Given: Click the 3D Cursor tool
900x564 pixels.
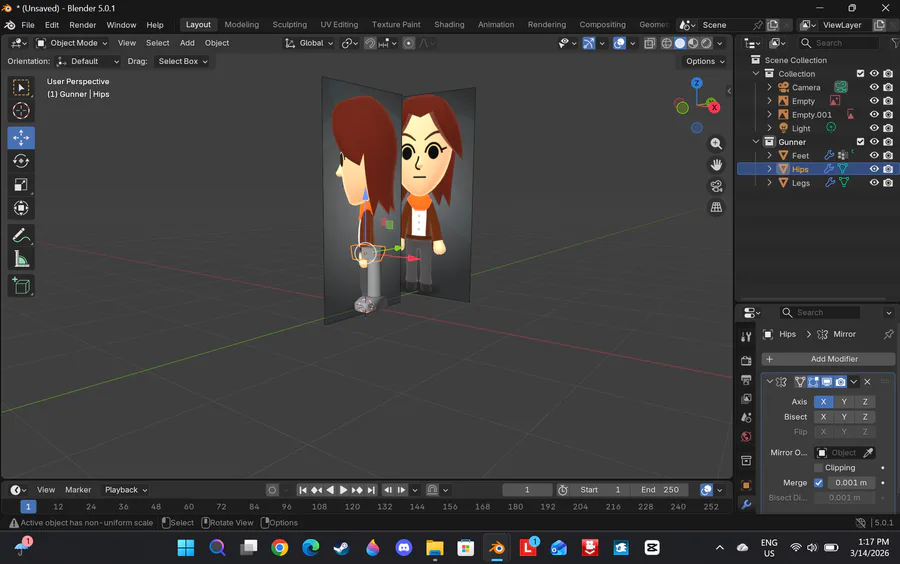Looking at the screenshot, I should (21, 111).
